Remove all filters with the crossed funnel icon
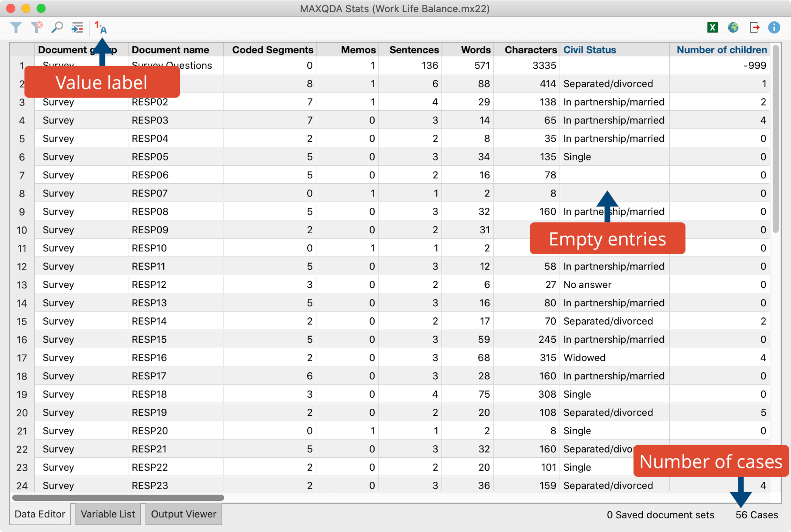 pos(36,27)
